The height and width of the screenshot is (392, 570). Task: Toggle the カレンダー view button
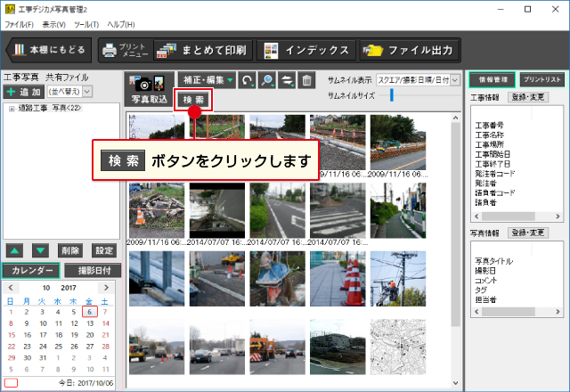point(30,270)
